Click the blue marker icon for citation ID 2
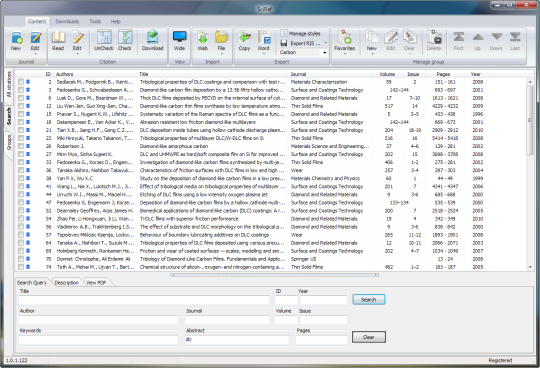 pyautogui.click(x=28, y=82)
